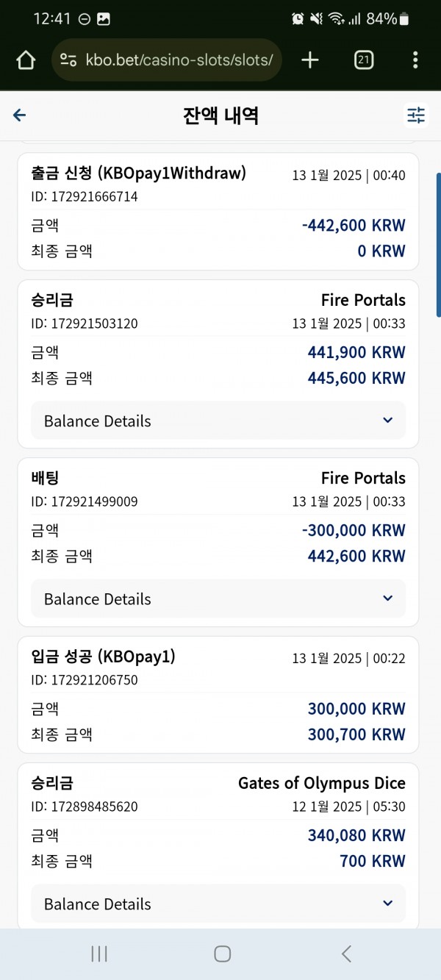This screenshot has width=441, height=980.
Task: Open the browser three-dot menu
Action: coord(415,60)
